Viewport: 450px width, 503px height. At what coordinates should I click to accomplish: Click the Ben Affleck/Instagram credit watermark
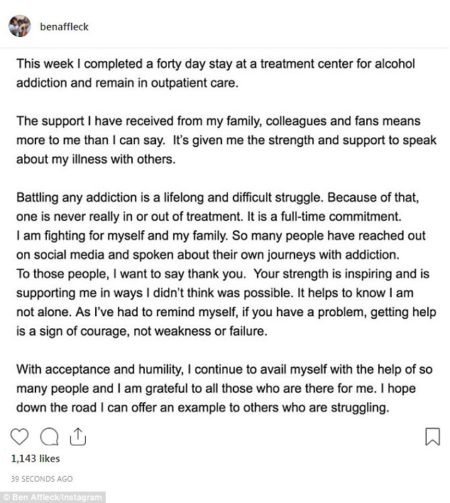(x=53, y=498)
